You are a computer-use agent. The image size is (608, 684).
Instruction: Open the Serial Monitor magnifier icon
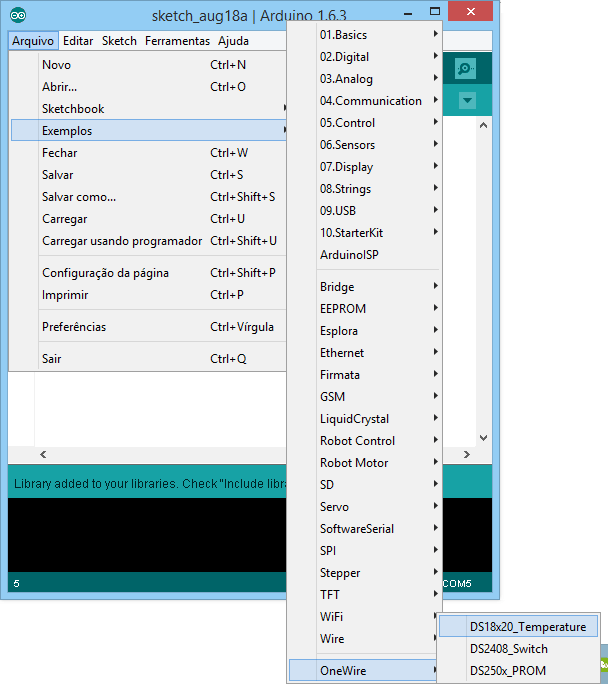click(466, 68)
